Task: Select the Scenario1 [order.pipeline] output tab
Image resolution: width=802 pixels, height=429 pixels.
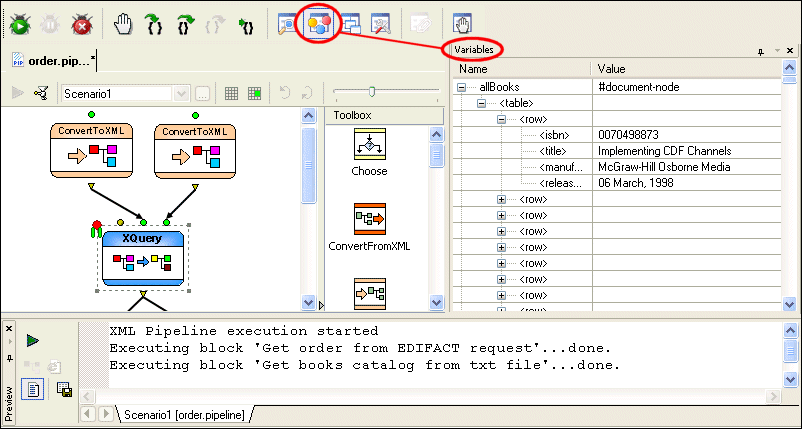Action: [185, 413]
